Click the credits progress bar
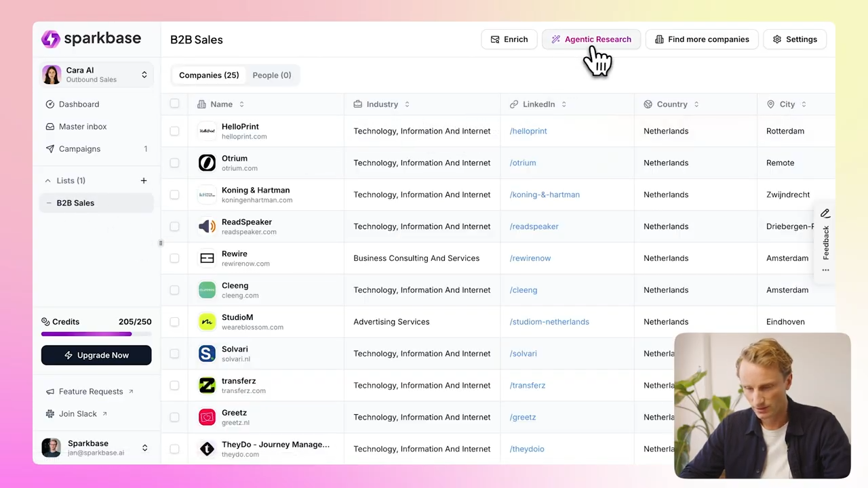Viewport: 868px width, 488px height. pos(96,334)
